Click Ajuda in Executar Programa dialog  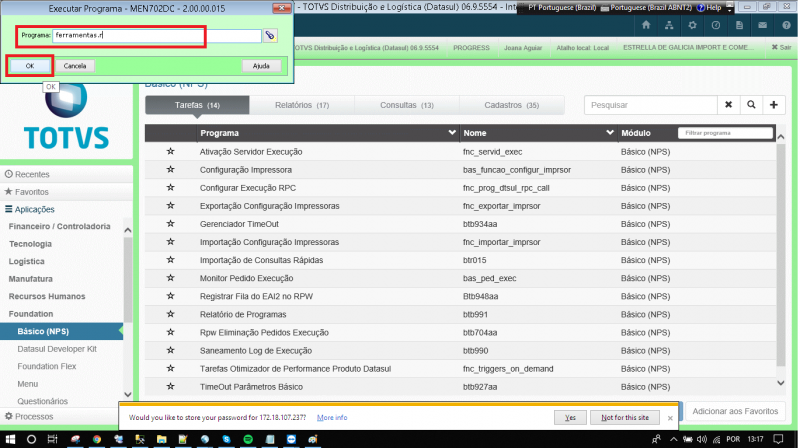pyautogui.click(x=261, y=66)
